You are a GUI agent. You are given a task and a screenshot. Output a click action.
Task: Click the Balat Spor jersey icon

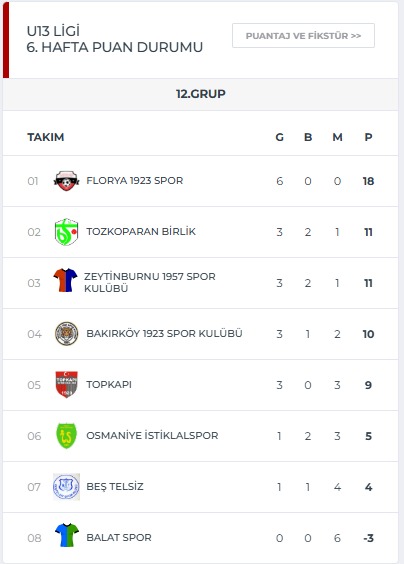point(67,535)
